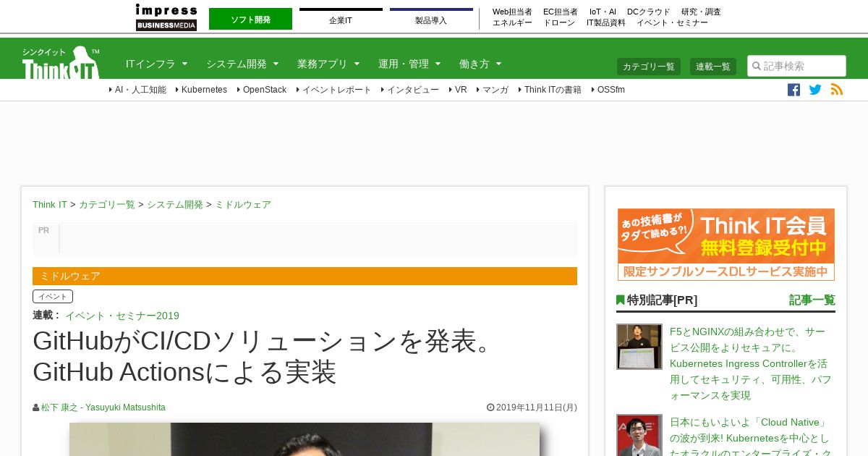Image resolution: width=868 pixels, height=456 pixels.
Task: Open the イベントレポート topic link
Action: point(333,90)
